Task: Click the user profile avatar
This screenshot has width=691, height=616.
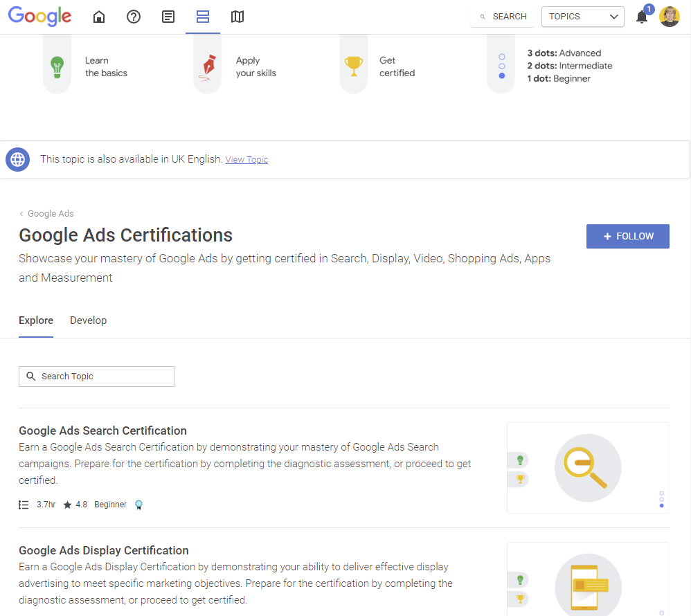Action: (x=670, y=17)
